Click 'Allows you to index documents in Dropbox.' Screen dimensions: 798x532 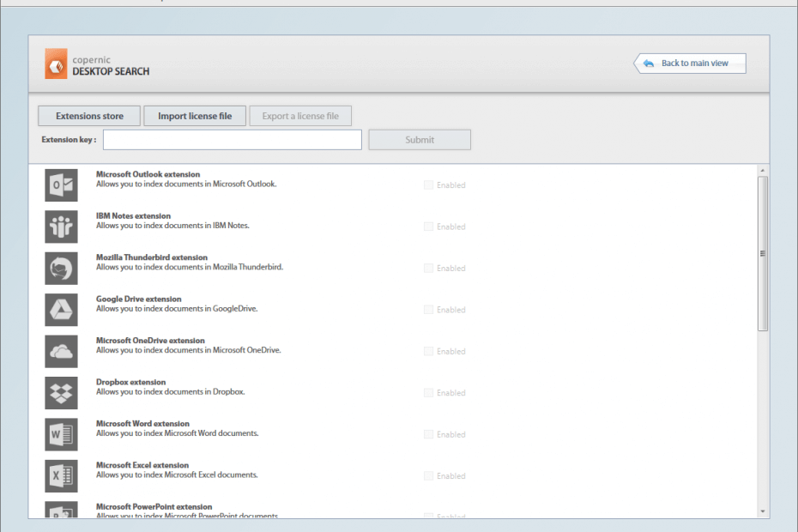[171, 391]
